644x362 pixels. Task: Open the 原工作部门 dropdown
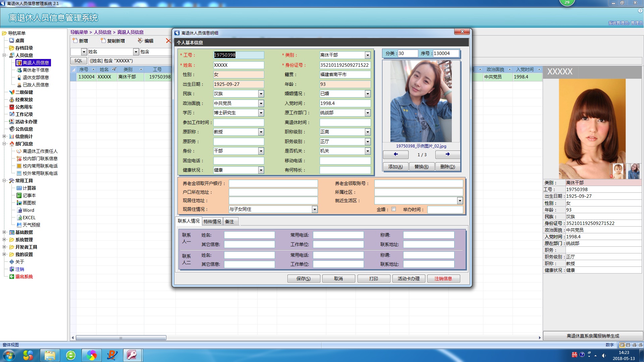[x=368, y=113]
